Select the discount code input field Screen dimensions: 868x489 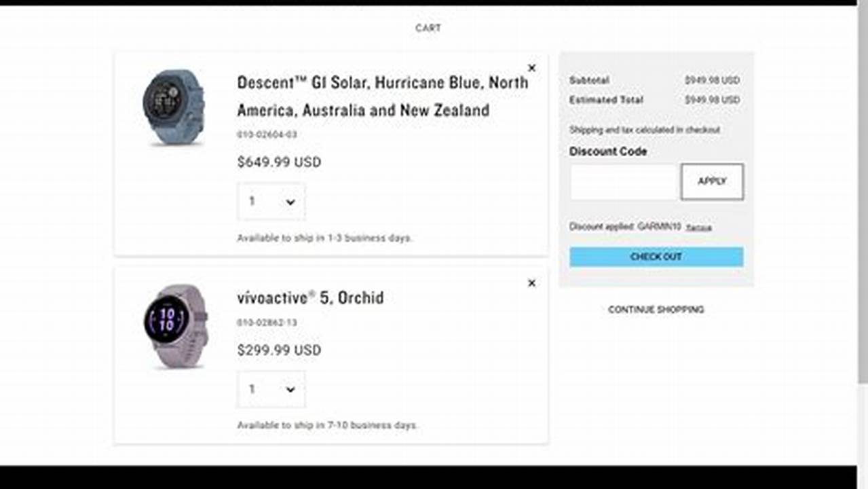(622, 181)
